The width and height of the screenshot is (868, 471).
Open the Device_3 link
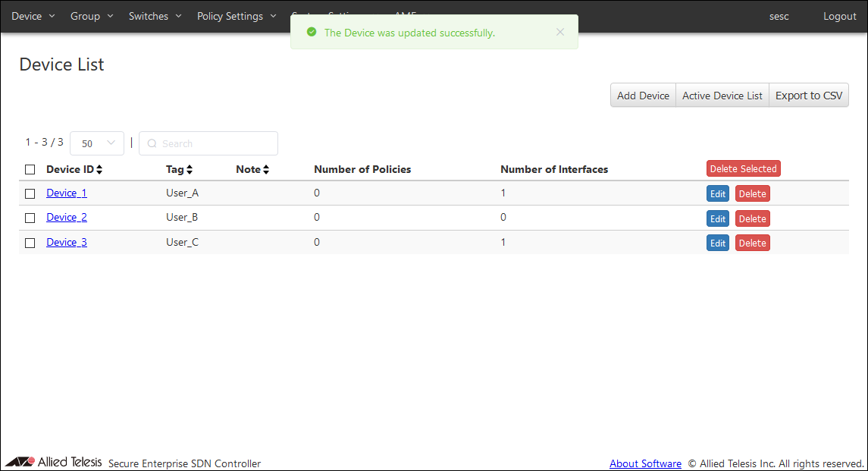[x=67, y=242]
